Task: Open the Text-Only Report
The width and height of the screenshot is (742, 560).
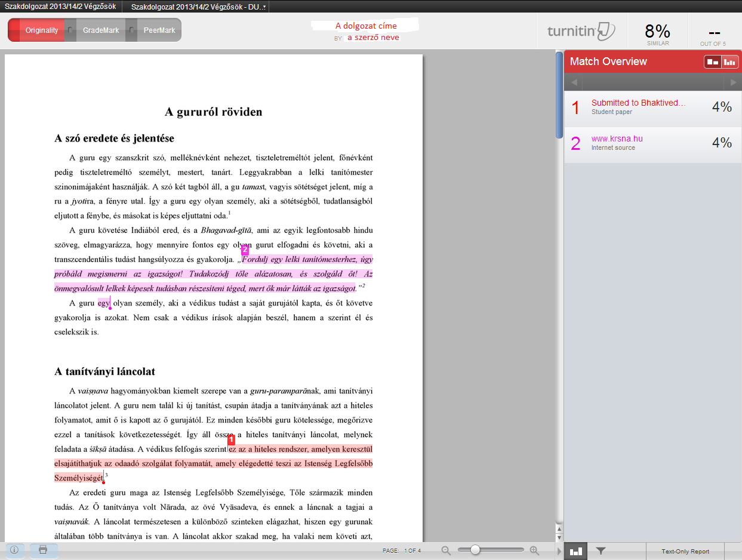Action: click(x=685, y=552)
